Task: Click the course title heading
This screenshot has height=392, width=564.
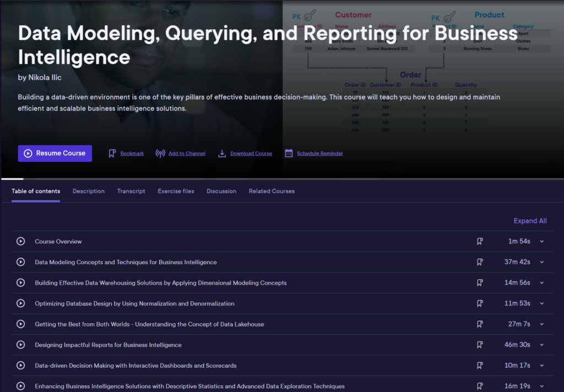Action: [268, 45]
